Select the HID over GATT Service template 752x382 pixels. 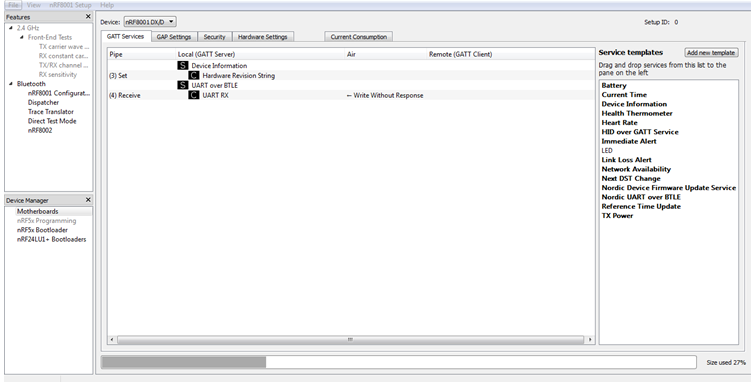pos(640,132)
